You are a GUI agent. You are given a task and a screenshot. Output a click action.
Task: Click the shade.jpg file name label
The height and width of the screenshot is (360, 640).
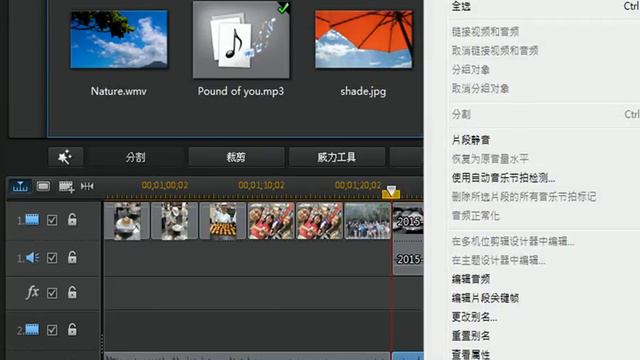pyautogui.click(x=363, y=91)
